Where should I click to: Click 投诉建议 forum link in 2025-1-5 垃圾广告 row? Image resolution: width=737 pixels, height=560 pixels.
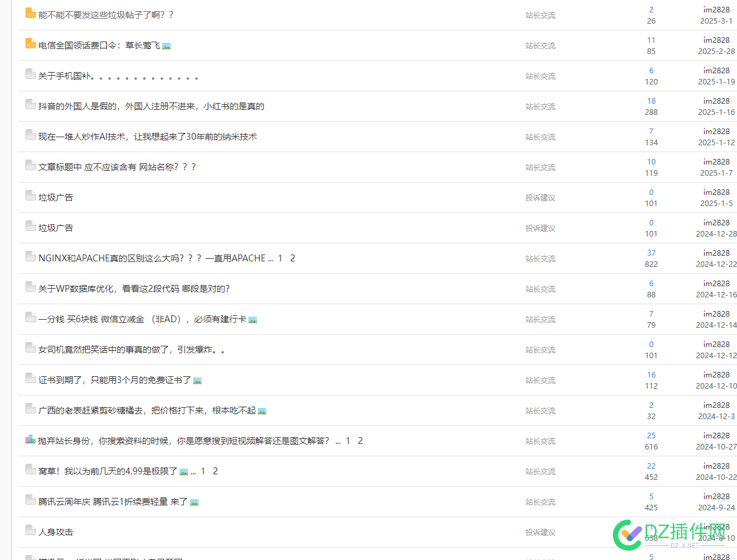tap(540, 198)
